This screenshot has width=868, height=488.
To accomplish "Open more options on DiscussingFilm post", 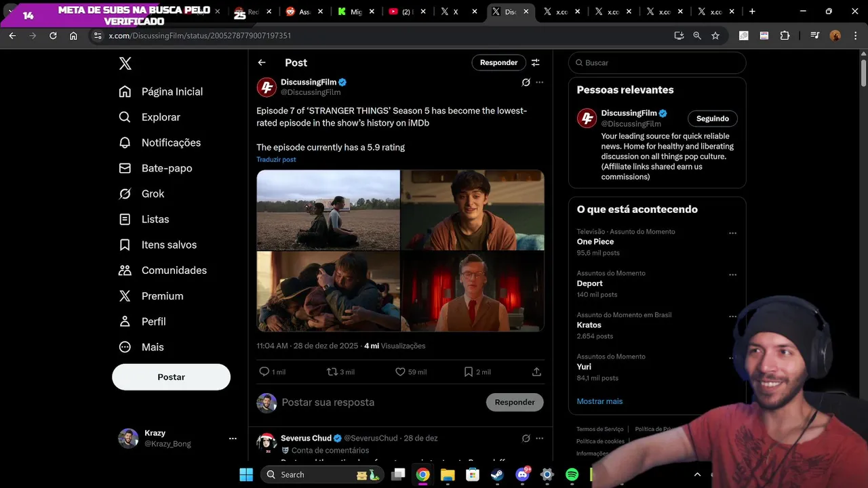I will tap(540, 82).
